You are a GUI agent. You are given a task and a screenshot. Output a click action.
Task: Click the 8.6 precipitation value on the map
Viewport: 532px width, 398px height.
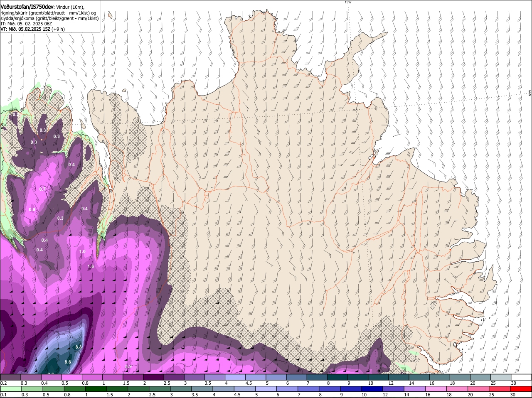(x=68, y=362)
